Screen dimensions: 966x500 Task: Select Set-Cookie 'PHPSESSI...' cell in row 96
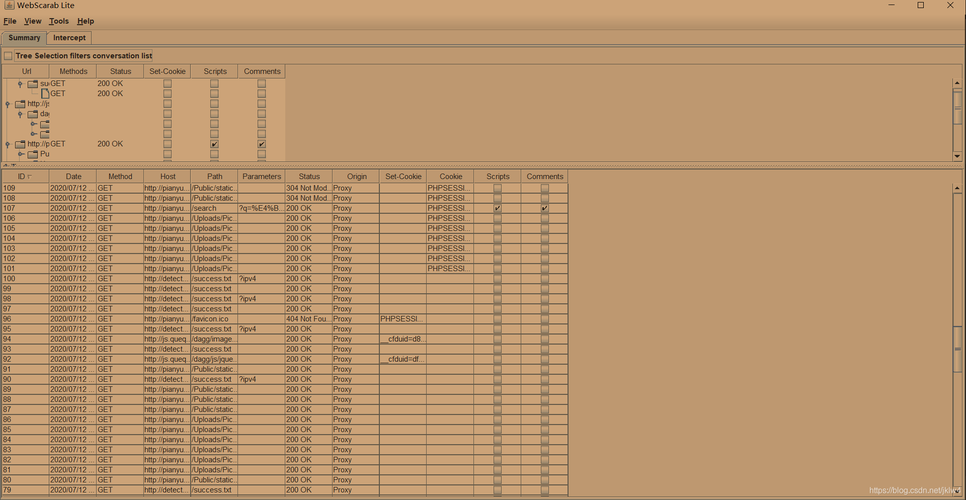click(x=403, y=319)
